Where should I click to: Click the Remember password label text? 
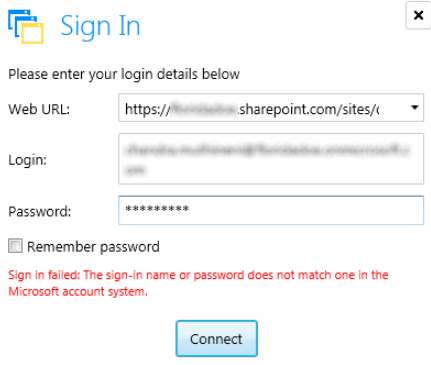click(93, 247)
